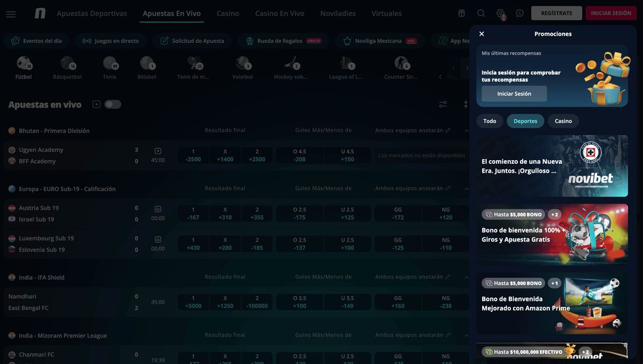Open the gift promotions icon in header
The image size is (643, 364).
click(x=462, y=13)
